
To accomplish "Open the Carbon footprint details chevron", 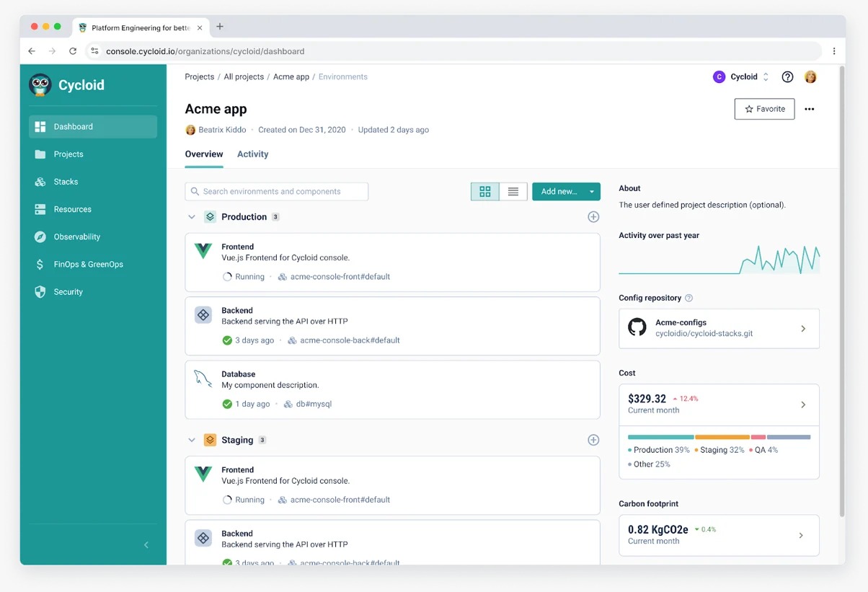I will pos(801,536).
